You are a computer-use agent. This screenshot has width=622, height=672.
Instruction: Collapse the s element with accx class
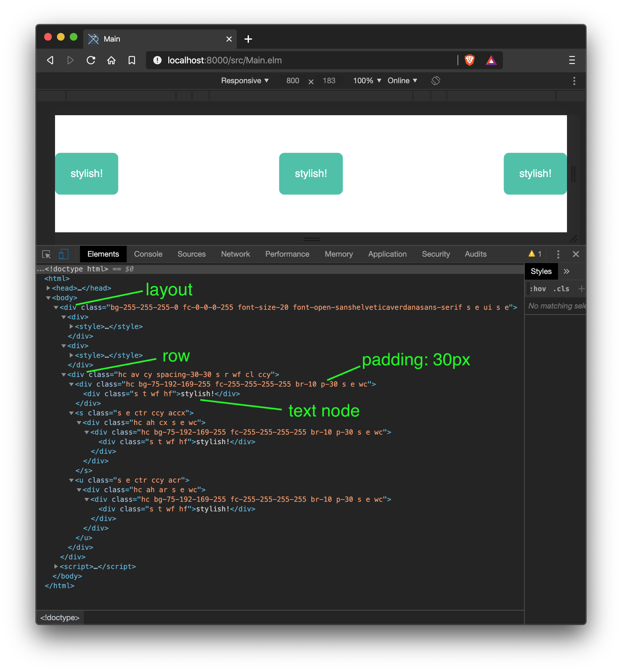[71, 413]
